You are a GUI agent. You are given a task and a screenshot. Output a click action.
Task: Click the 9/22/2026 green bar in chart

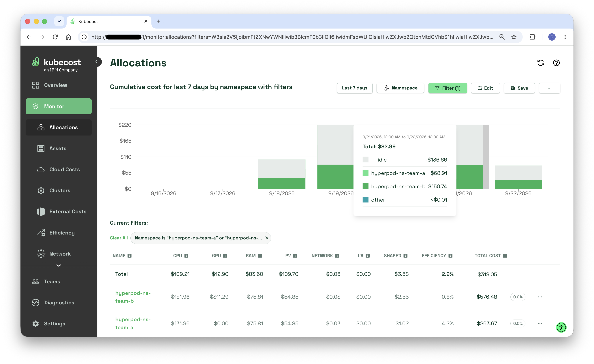point(518,184)
